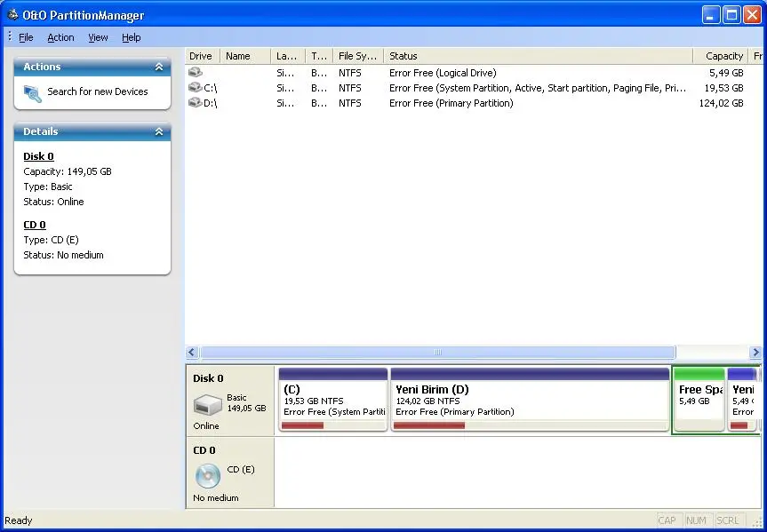Viewport: 767px width, 532px height.
Task: Select the C:\ drive icon in list
Action: pos(196,88)
